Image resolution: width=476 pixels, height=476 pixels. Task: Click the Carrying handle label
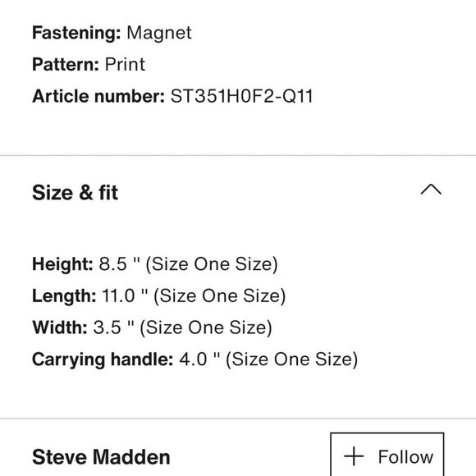pos(103,359)
